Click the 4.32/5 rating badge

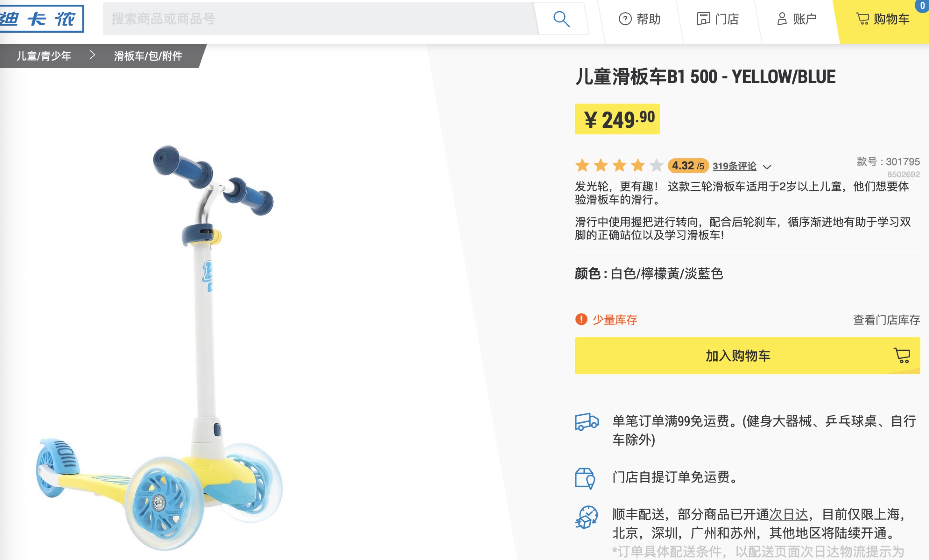[x=688, y=166]
